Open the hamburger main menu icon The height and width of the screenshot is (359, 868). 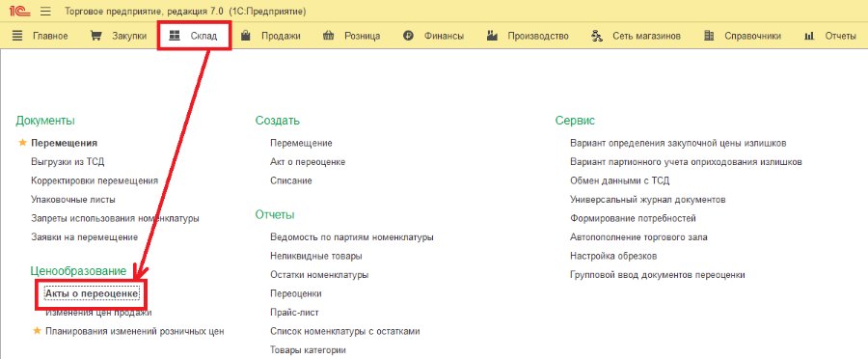tap(45, 11)
